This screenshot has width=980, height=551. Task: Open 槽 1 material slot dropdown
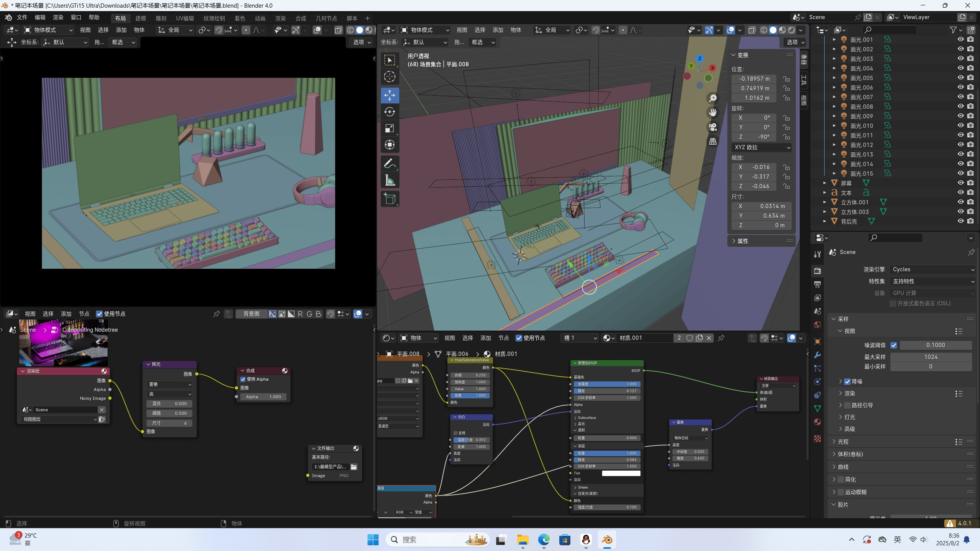[579, 338]
